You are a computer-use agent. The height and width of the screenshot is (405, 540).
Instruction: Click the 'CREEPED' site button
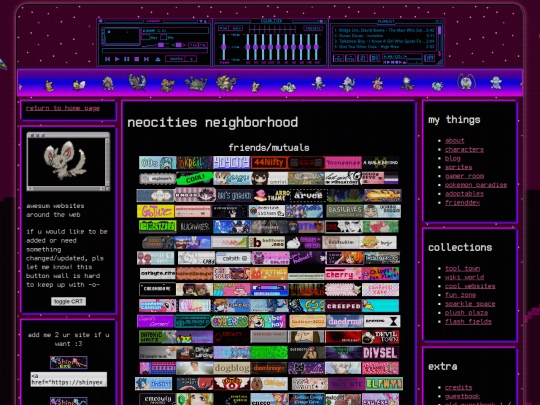343,305
